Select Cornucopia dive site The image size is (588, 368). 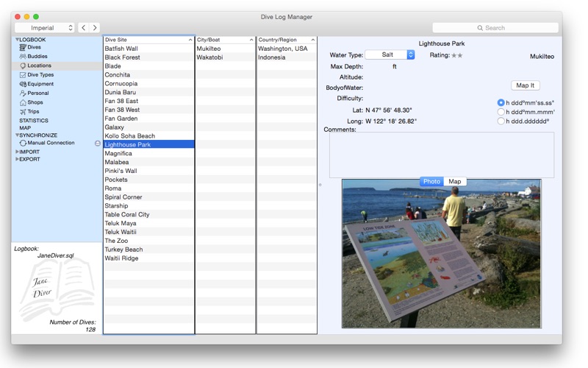(148, 83)
